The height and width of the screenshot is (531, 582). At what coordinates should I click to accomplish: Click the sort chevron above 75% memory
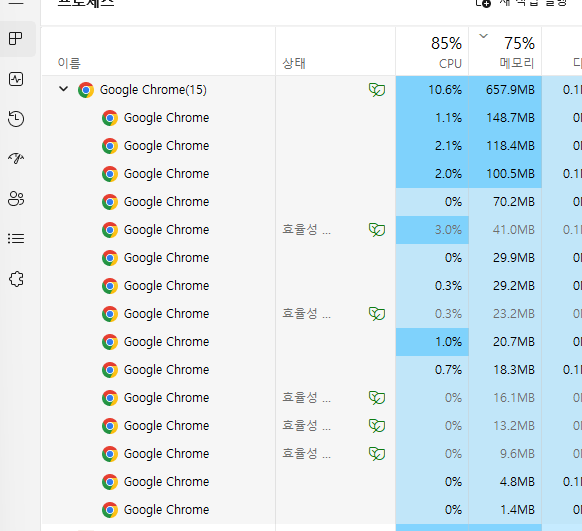483,36
